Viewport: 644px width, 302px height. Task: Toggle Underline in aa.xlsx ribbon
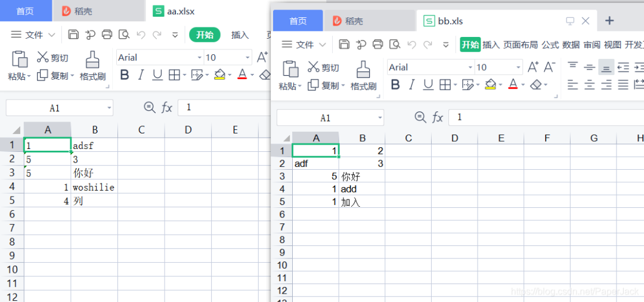[x=157, y=75]
